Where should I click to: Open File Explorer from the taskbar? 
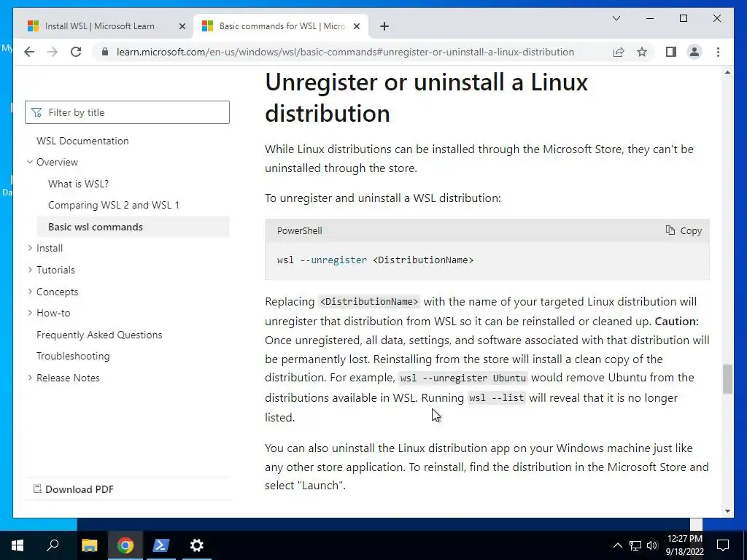click(x=89, y=545)
